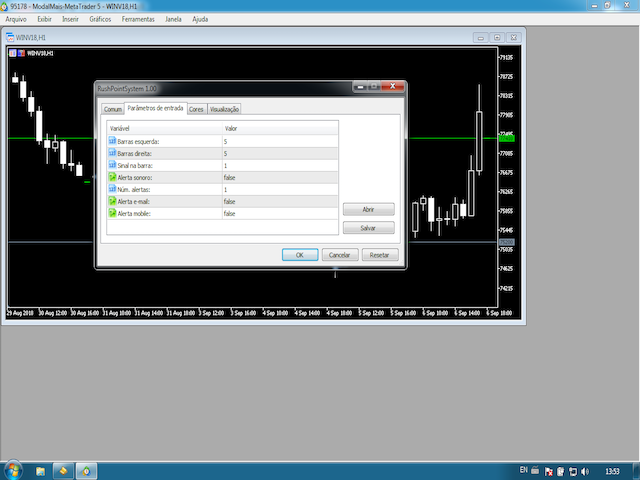This screenshot has width=640, height=480.
Task: Open the Arquivo menu
Action: (16, 19)
